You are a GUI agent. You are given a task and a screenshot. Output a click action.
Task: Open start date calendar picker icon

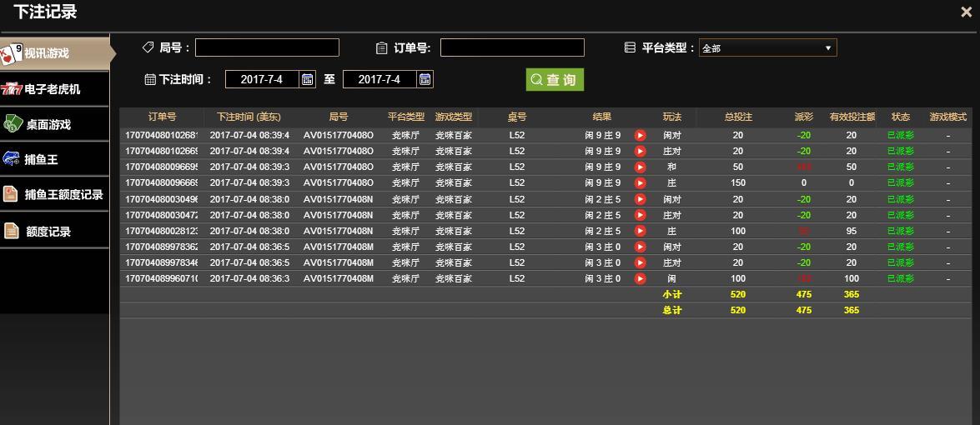tap(308, 79)
